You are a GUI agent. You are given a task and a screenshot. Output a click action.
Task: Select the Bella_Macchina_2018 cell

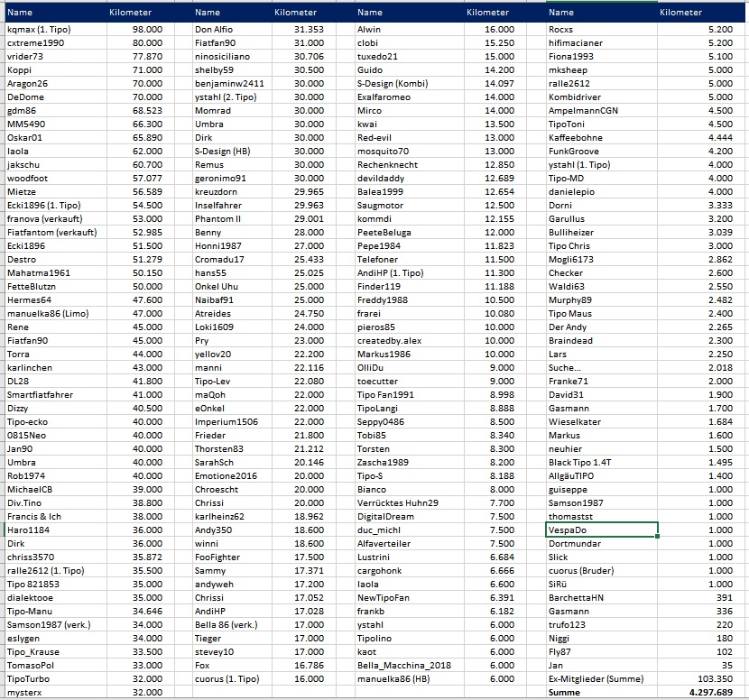[402, 665]
